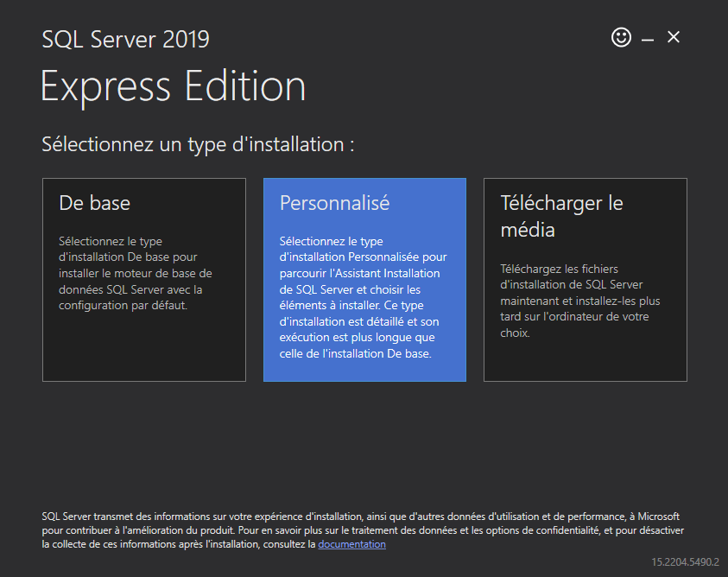Click the version number 15.2204.5490.2
Viewport: 728px width, 577px height.
pos(685,561)
